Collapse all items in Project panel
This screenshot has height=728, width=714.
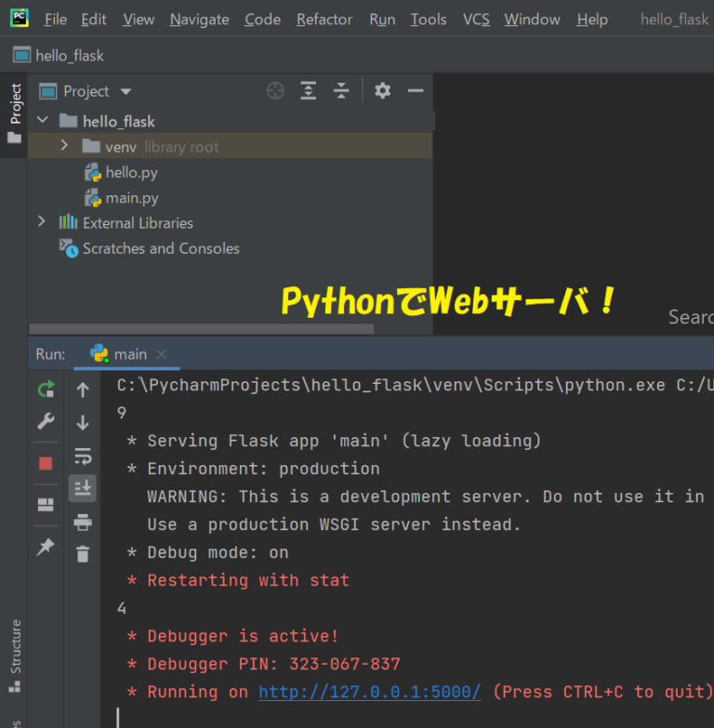(341, 91)
